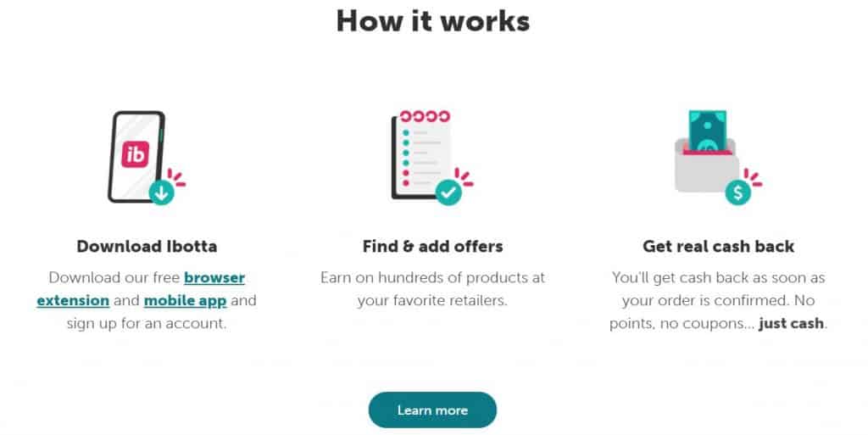Click the green banknote in the wallet
Screen dimensions: 868x435
[708, 131]
